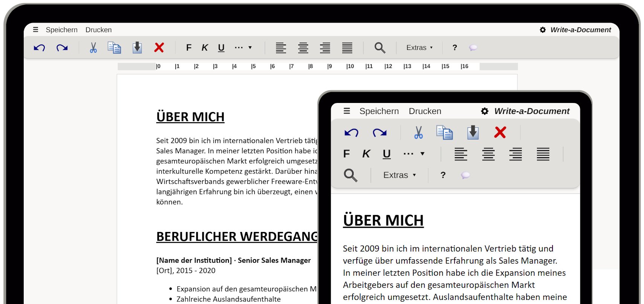Open settings gear next to desktop Write-a-Document

tap(543, 30)
